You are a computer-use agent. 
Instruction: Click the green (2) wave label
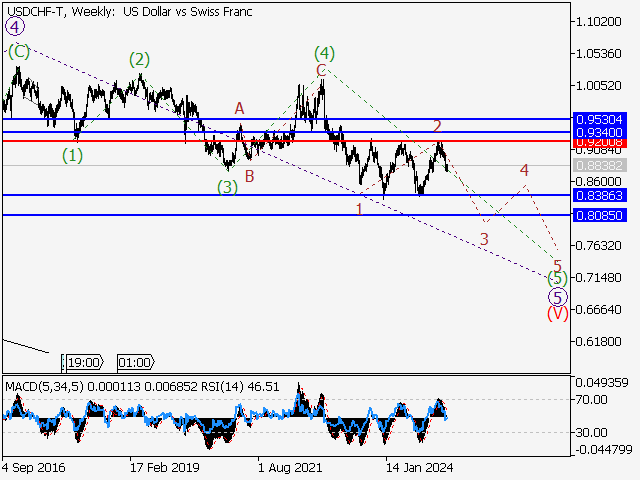(x=140, y=59)
